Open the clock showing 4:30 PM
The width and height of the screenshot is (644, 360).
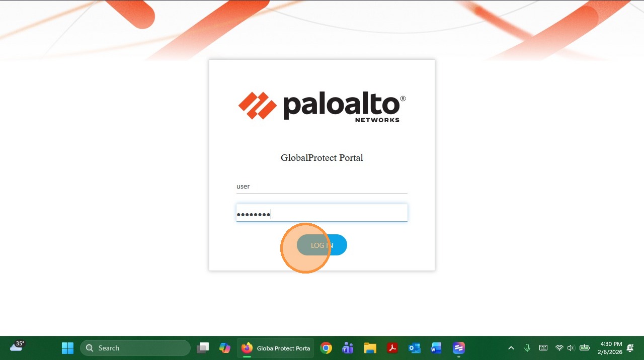tap(611, 348)
